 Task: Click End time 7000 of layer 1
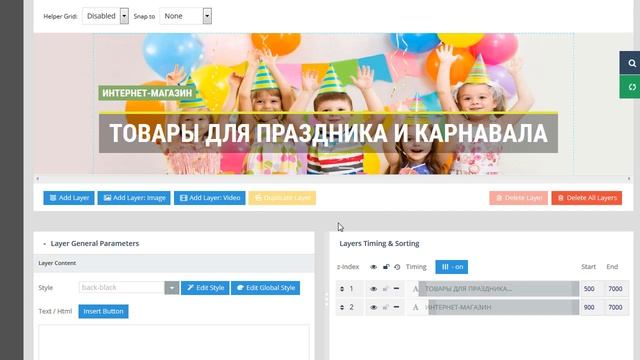point(615,289)
